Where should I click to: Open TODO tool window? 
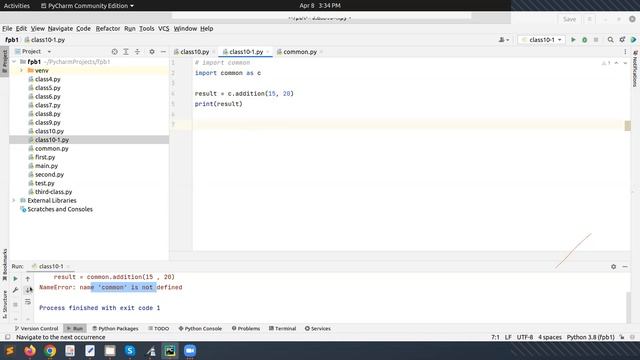click(158, 329)
